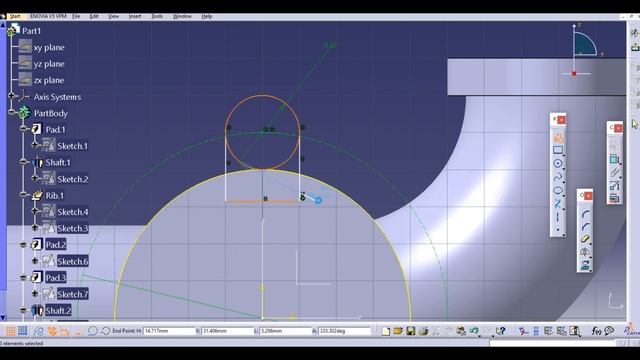Select the Project 3D Elements tool
The height and width of the screenshot is (360, 640).
[585, 265]
